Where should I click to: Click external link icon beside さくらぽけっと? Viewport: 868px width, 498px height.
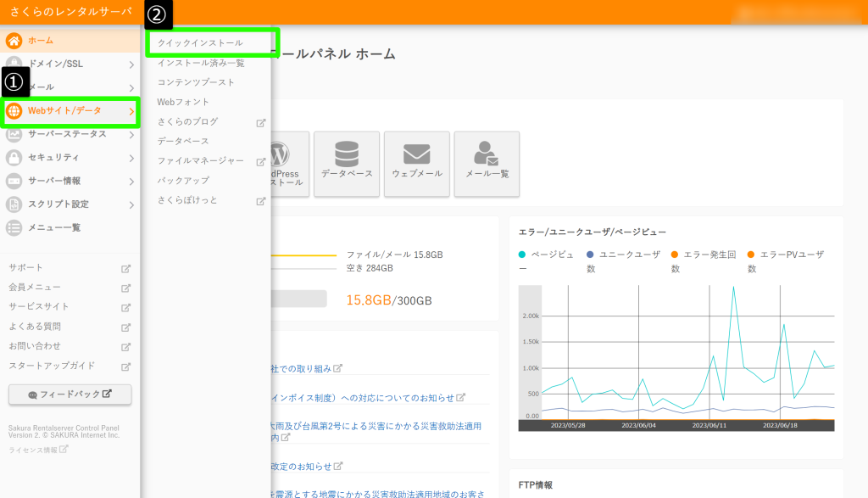261,201
